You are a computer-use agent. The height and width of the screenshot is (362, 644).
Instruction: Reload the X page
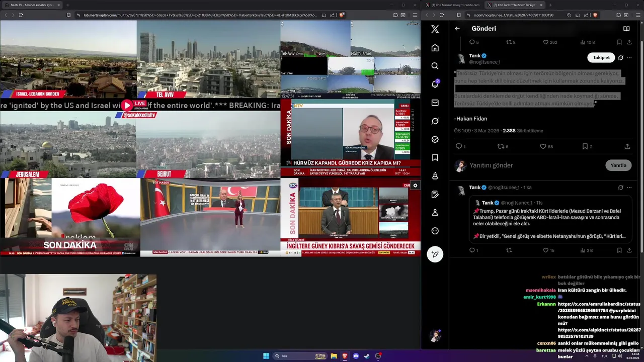[x=441, y=15]
